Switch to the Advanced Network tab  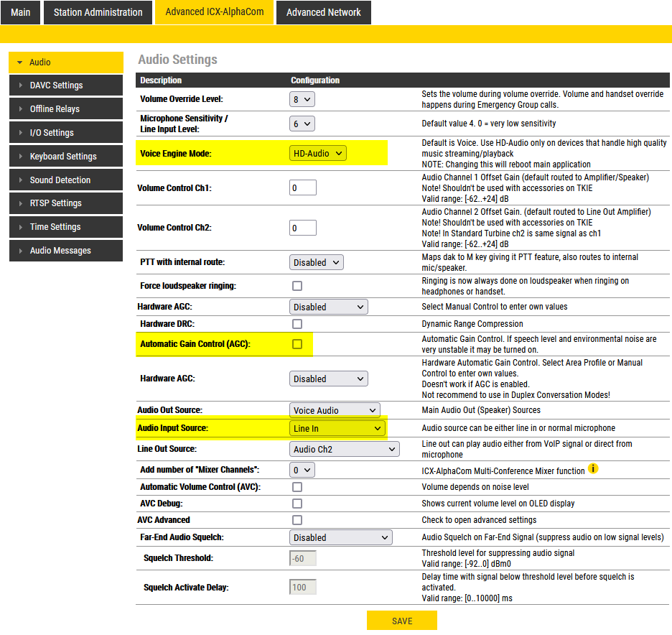[323, 12]
